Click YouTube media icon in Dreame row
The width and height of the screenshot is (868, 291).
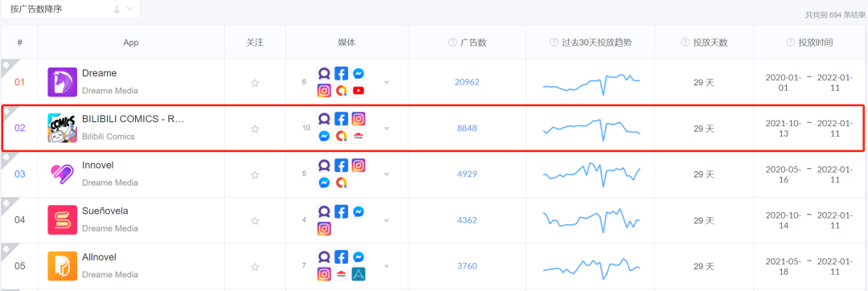pyautogui.click(x=358, y=90)
